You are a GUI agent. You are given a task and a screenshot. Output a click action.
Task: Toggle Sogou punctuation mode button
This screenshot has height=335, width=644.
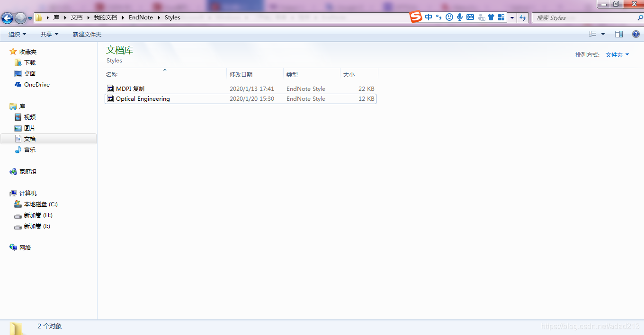point(439,17)
